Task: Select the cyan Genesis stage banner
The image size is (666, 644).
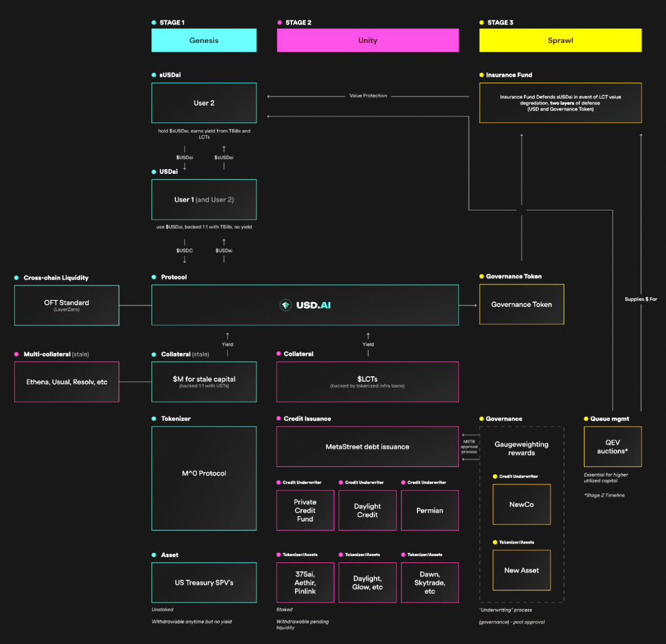Action: [204, 40]
